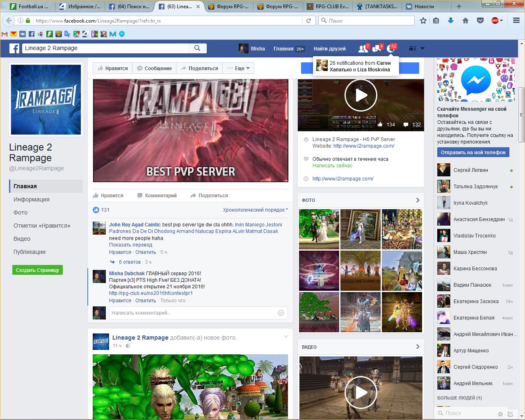Open Facebook friend requests icon

[363, 49]
